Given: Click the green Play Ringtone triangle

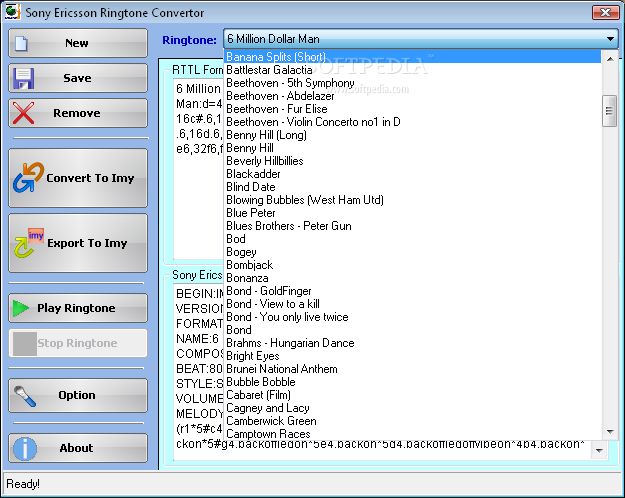Looking at the screenshot, I should (x=21, y=308).
